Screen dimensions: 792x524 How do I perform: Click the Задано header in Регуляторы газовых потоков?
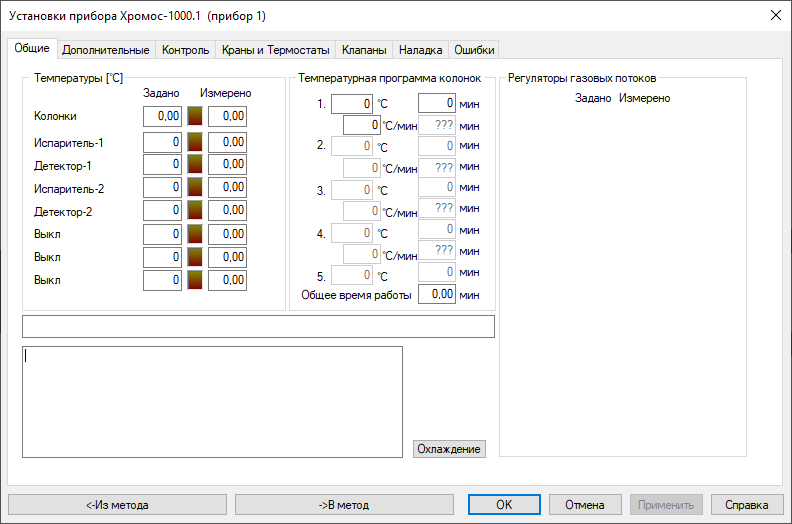point(593,98)
